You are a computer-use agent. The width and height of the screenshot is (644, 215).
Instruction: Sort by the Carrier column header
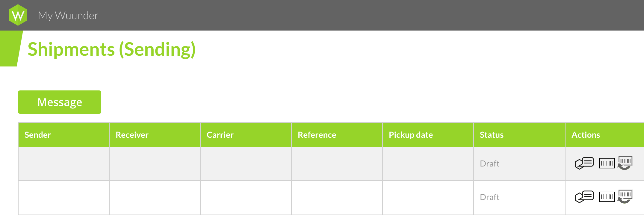220,135
